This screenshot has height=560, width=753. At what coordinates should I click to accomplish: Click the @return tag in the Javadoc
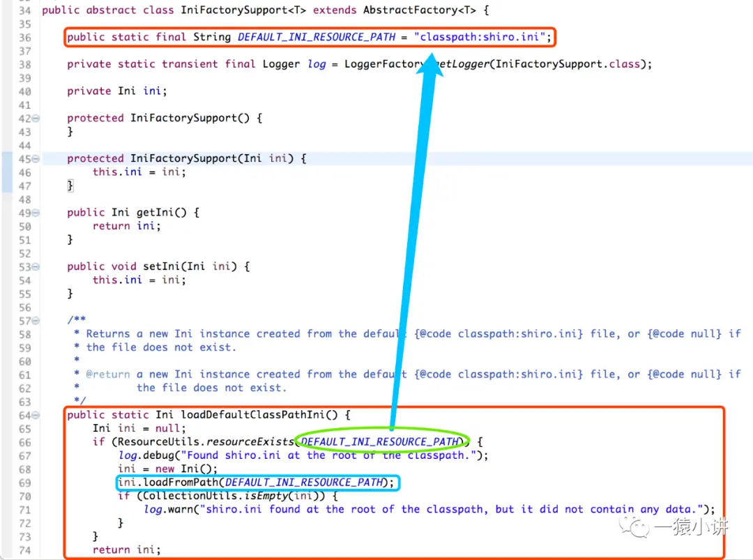108,374
